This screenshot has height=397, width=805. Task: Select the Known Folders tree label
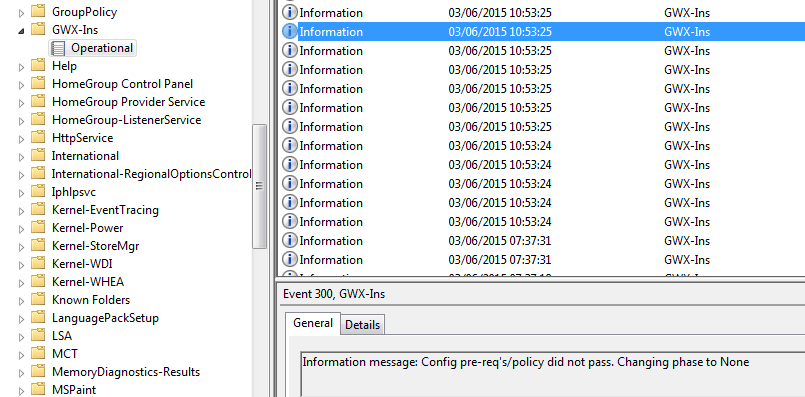click(x=91, y=299)
